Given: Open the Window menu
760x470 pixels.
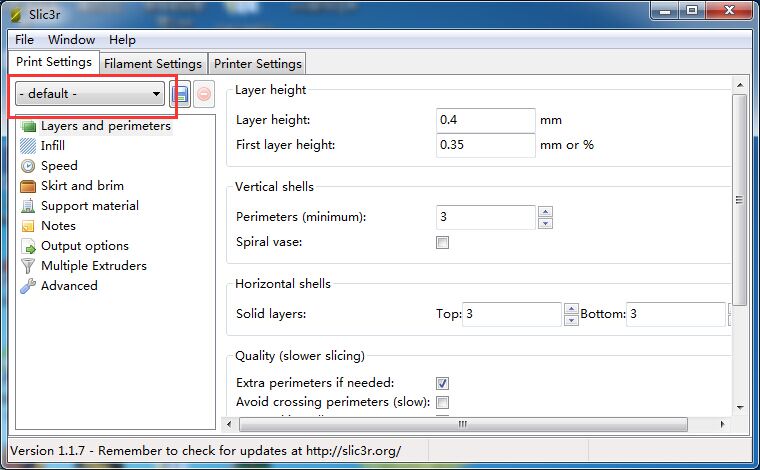Looking at the screenshot, I should click(71, 40).
